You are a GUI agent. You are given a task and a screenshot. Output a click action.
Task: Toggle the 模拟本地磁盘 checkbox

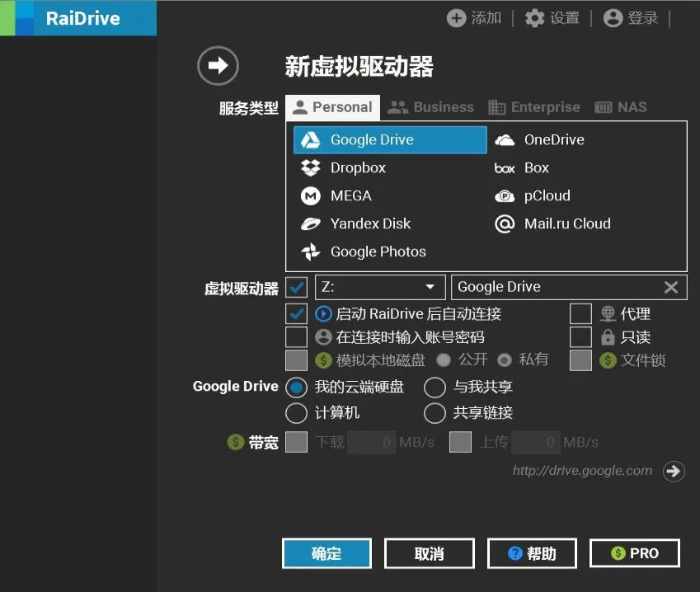297,360
